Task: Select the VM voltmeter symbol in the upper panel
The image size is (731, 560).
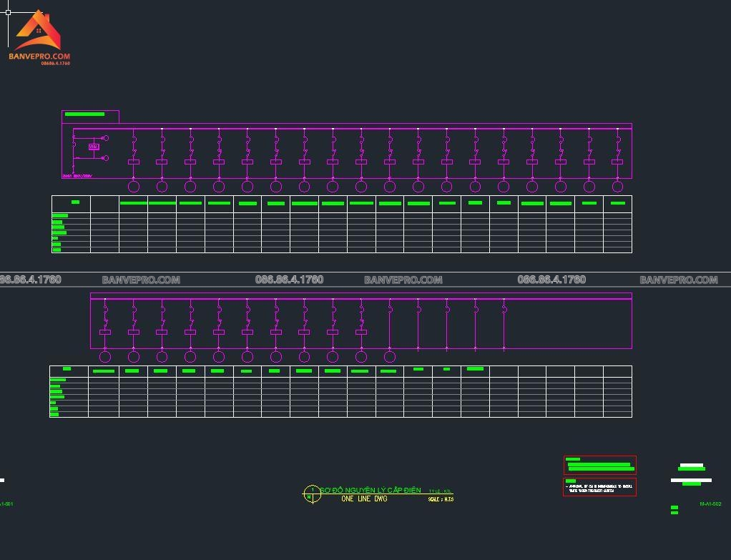Action: (94, 147)
